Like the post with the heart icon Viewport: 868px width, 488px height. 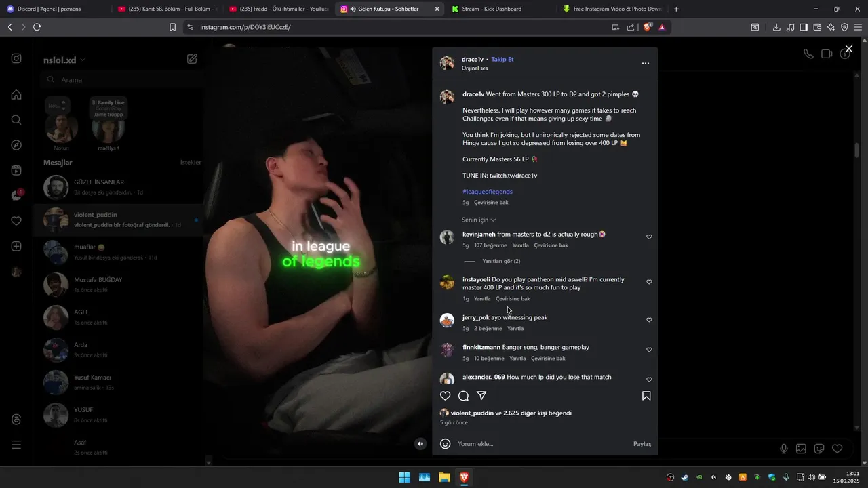click(446, 396)
